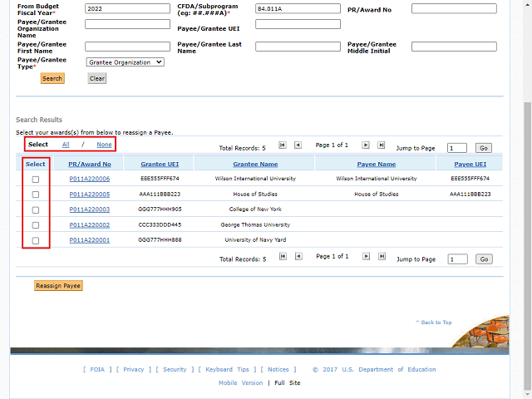
Task: Click the All link to select every award
Action: (x=66, y=145)
